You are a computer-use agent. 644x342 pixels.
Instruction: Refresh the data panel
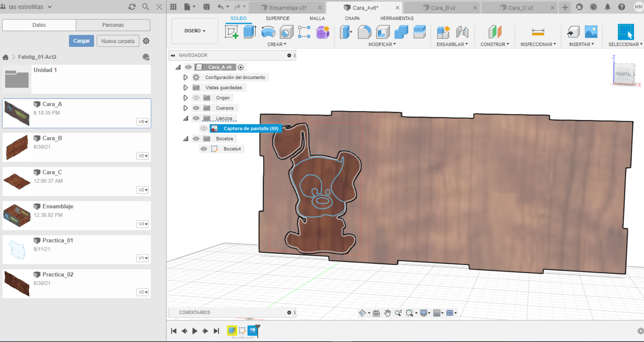(132, 7)
